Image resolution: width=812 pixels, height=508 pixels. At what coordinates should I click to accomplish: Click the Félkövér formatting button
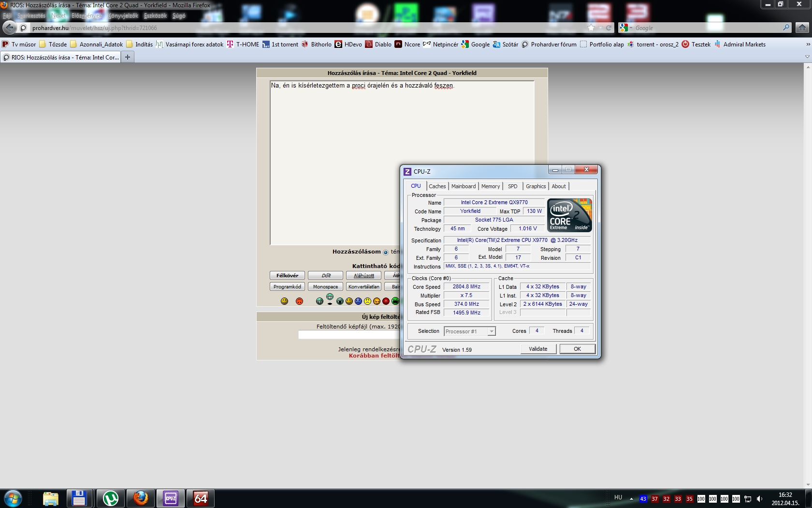pos(287,275)
